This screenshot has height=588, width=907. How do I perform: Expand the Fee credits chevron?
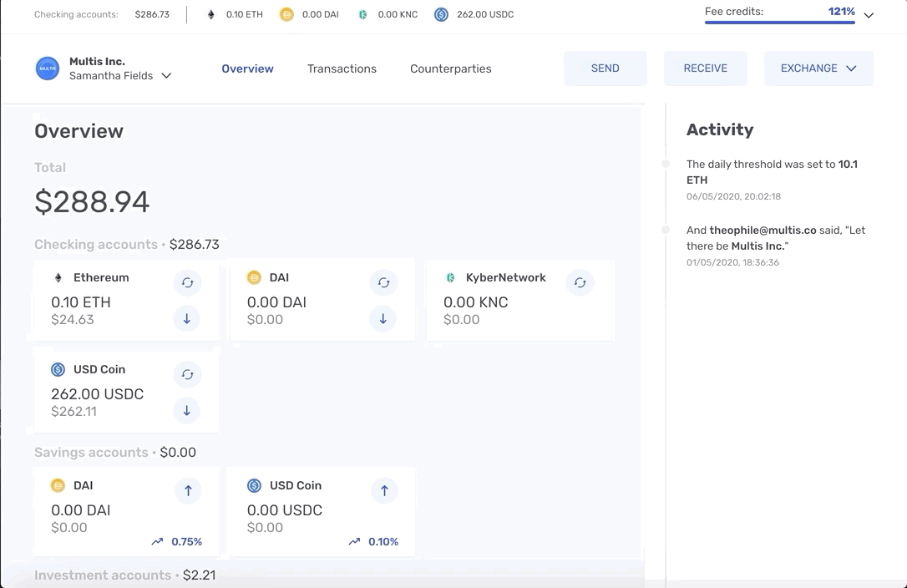[869, 16]
